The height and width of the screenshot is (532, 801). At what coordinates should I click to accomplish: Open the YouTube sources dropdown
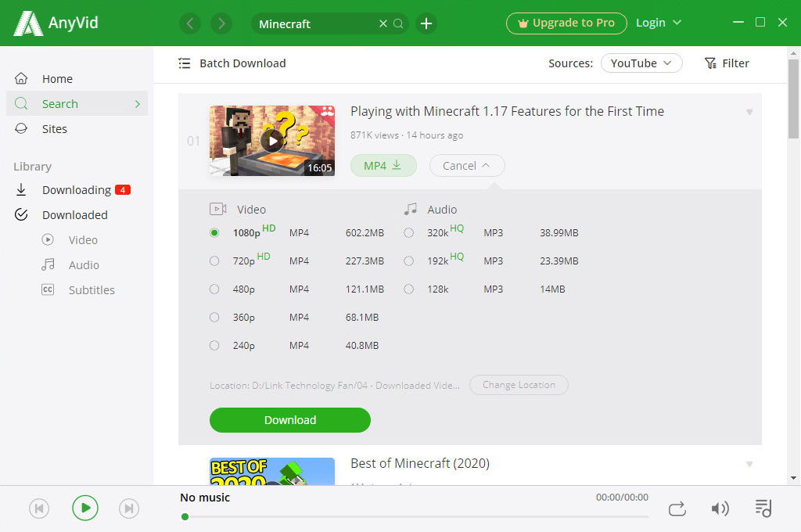[x=641, y=63]
